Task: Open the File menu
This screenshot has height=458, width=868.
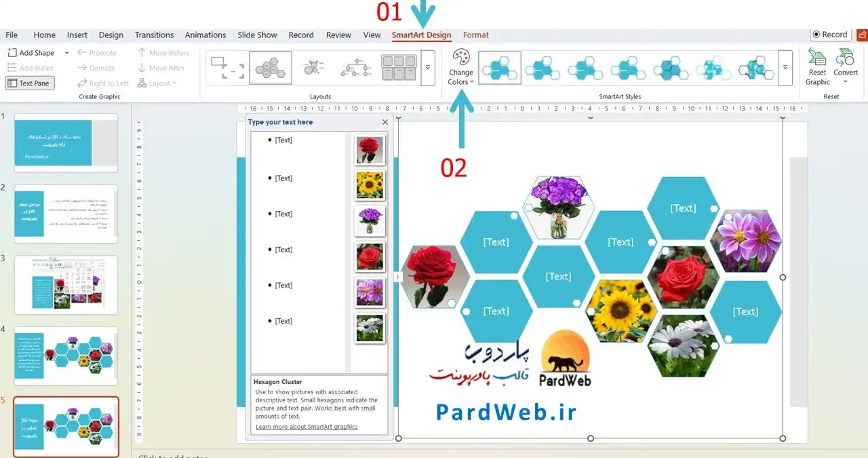Action: tap(12, 35)
